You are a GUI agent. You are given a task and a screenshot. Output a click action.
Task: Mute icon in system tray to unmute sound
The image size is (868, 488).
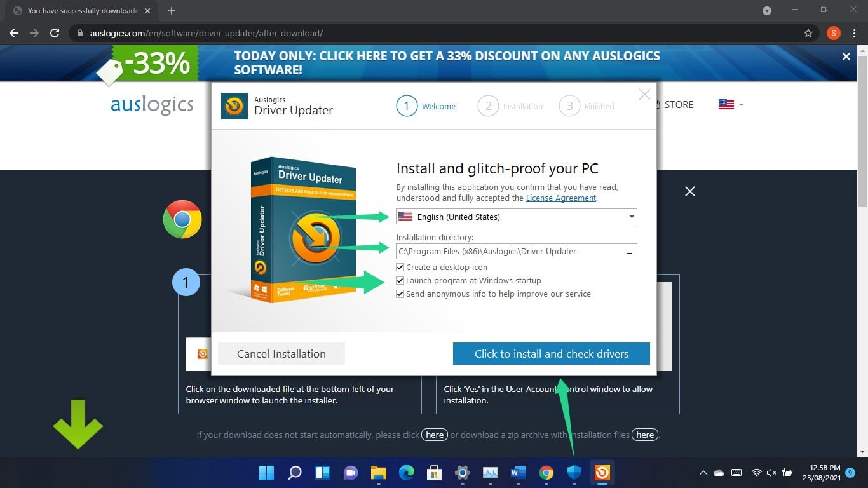pyautogui.click(x=771, y=473)
